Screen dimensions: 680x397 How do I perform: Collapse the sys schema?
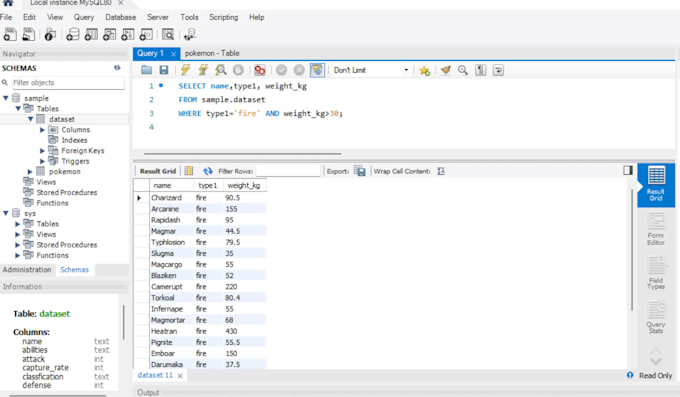tap(6, 213)
